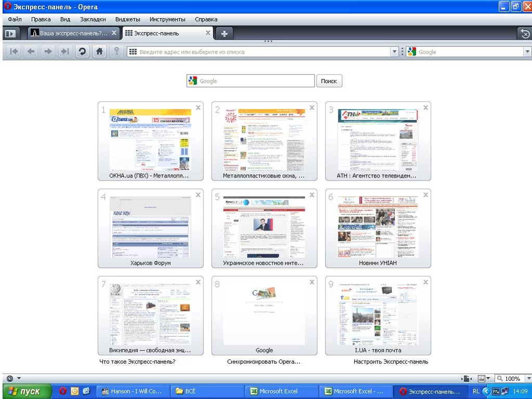The width and height of the screenshot is (532, 399).
Task: Remove Speed Dial entry 9 I.UA
Action: (425, 282)
